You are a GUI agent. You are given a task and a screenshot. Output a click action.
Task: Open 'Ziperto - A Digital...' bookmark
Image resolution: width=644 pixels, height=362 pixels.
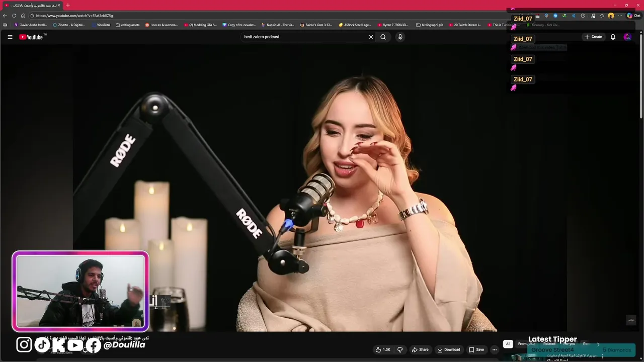tap(68, 25)
